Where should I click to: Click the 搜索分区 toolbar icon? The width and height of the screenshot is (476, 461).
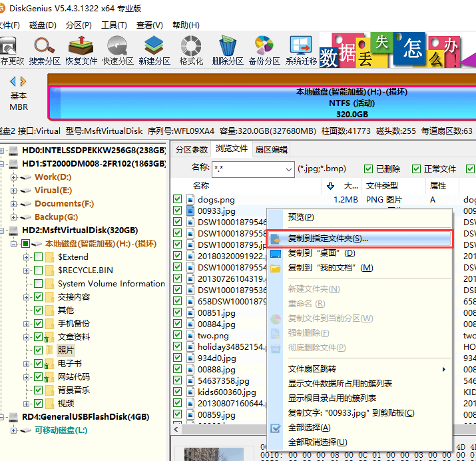point(45,50)
